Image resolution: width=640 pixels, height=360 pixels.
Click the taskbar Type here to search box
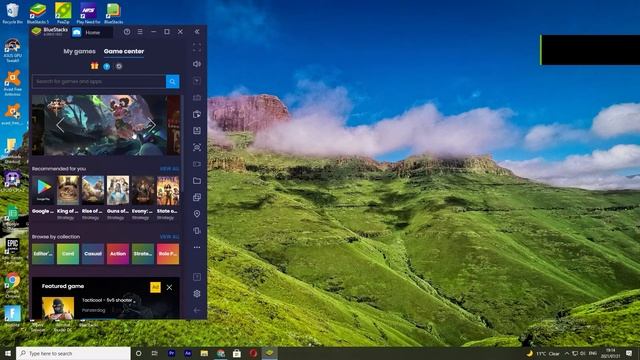coord(73,353)
